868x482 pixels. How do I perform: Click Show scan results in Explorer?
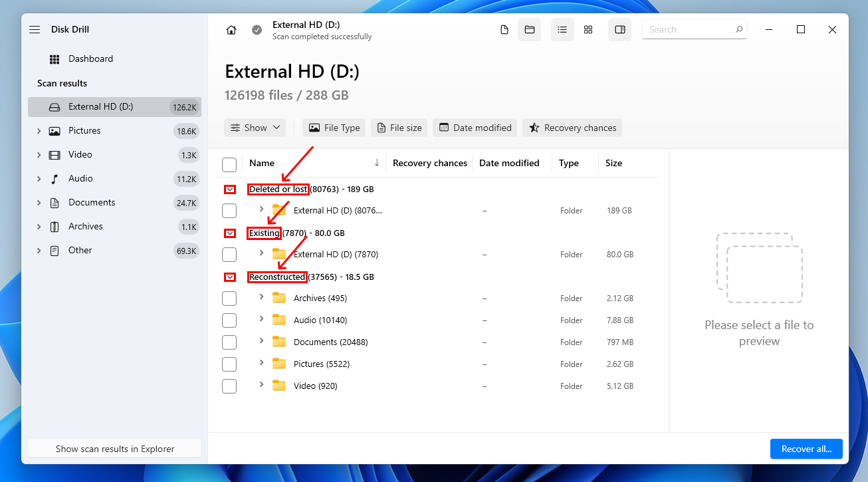pyautogui.click(x=114, y=449)
